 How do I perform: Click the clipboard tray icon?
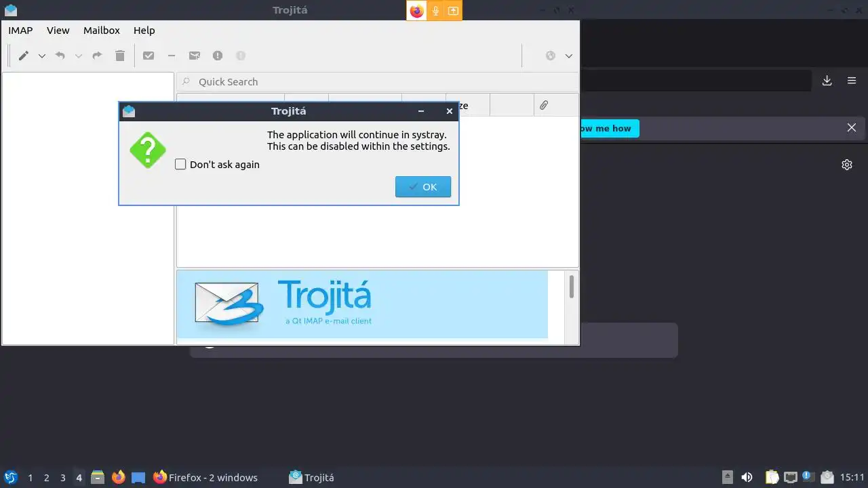(772, 477)
